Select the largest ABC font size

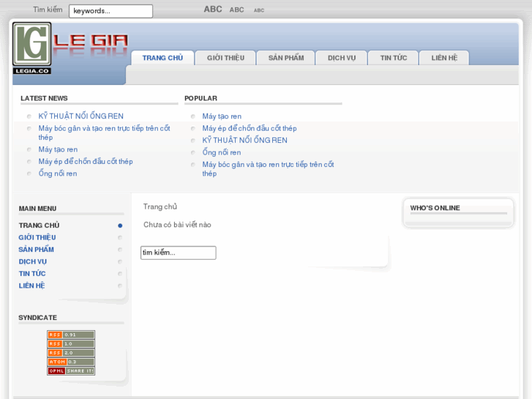pyautogui.click(x=213, y=10)
